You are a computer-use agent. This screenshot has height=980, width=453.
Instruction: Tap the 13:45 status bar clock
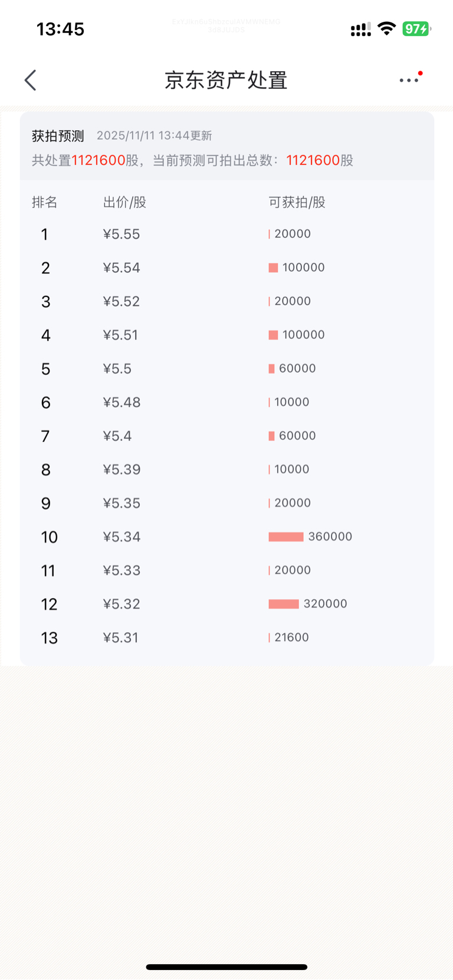click(x=60, y=29)
